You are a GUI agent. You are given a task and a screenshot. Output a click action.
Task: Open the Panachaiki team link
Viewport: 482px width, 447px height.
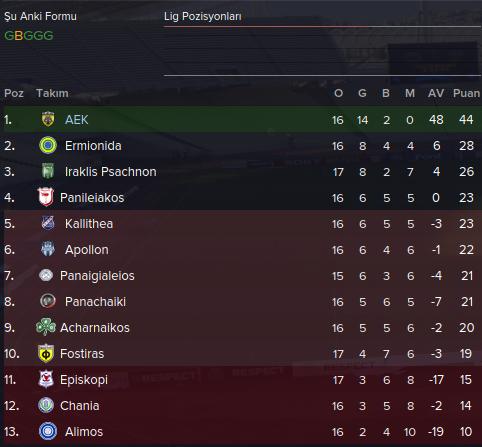[x=95, y=302]
